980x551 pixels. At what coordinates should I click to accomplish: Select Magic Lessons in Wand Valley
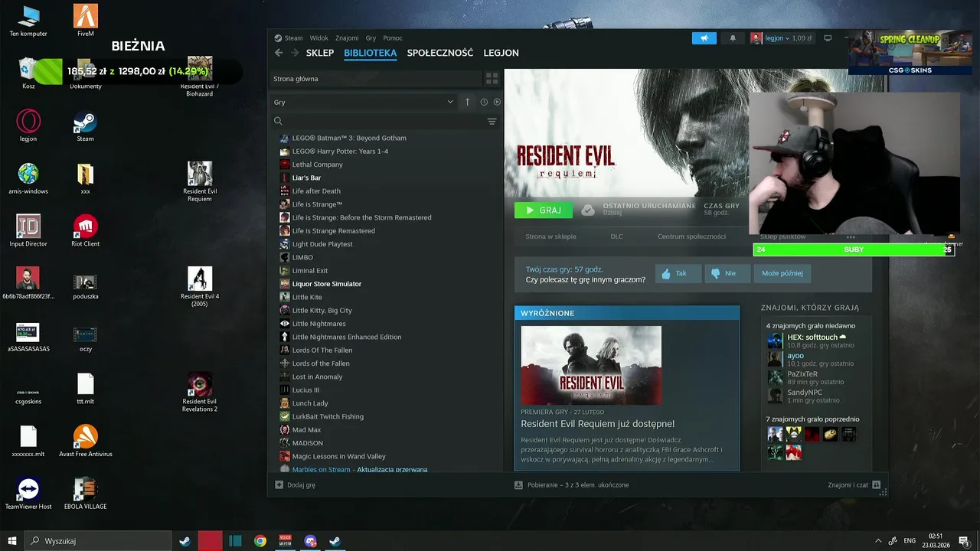(x=338, y=456)
